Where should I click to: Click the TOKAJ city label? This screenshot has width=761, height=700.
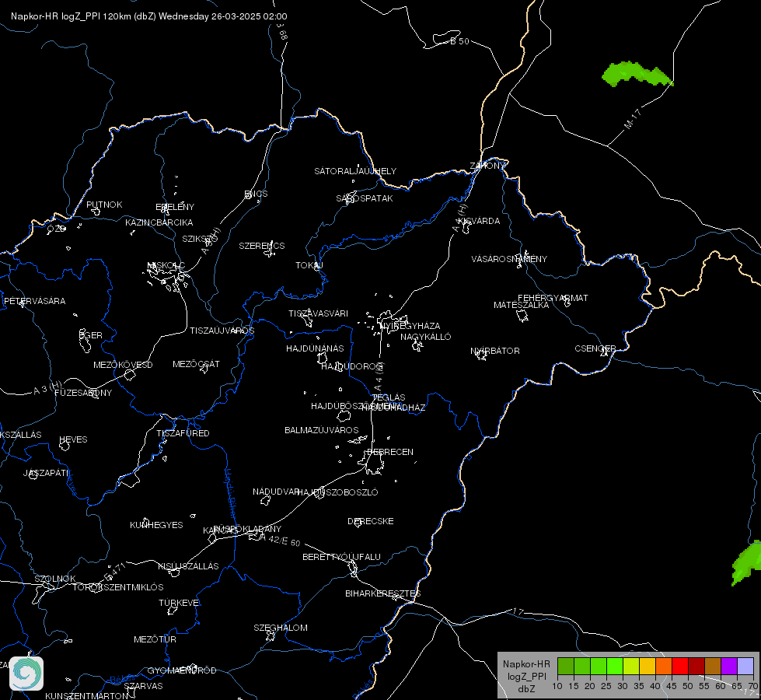pyautogui.click(x=309, y=265)
